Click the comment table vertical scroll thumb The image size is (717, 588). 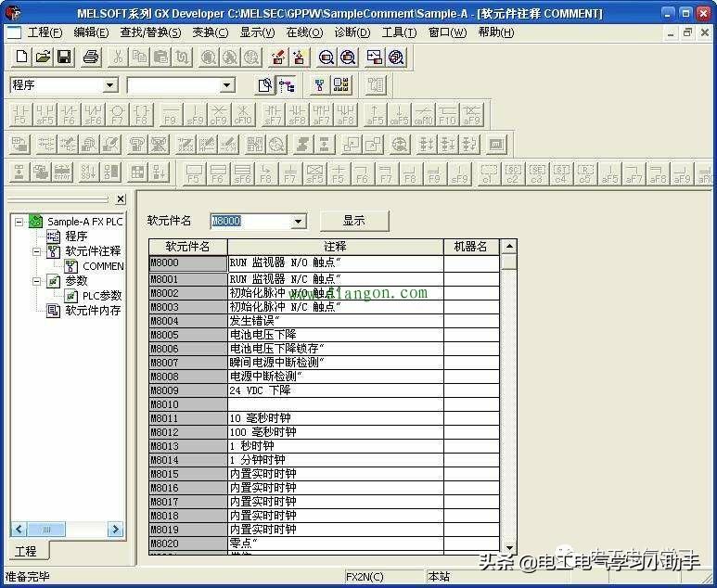tap(509, 262)
